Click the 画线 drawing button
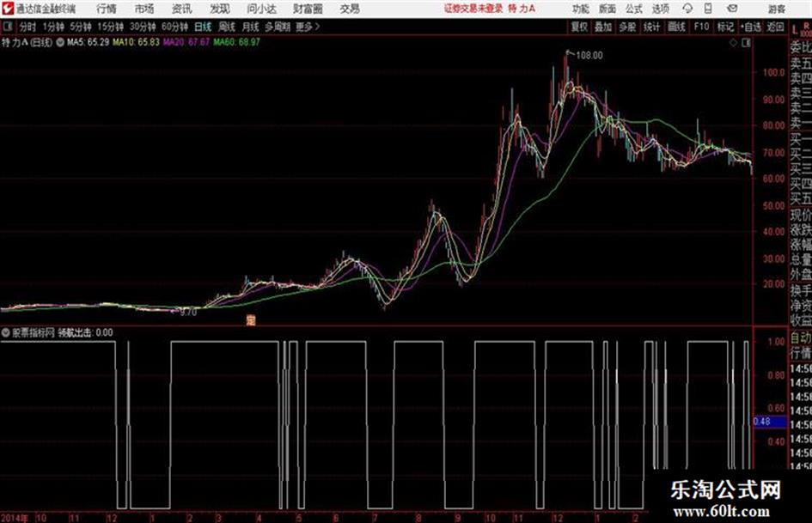 point(676,27)
